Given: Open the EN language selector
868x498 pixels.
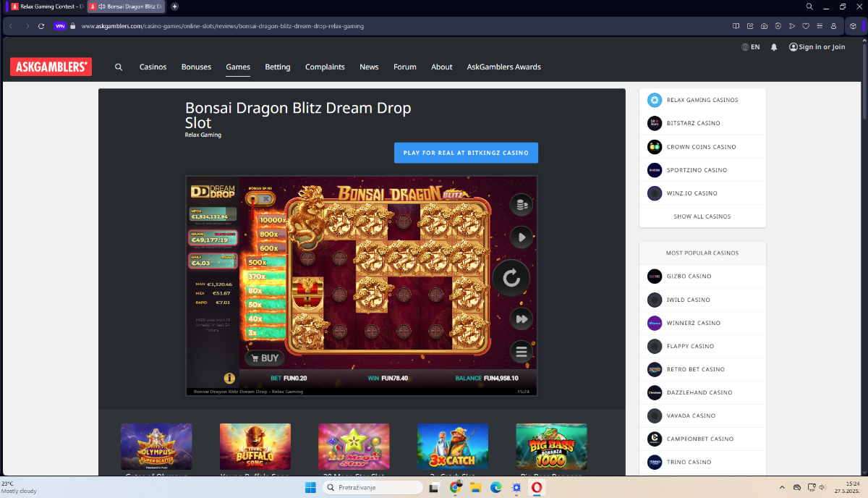Looking at the screenshot, I should click(751, 47).
